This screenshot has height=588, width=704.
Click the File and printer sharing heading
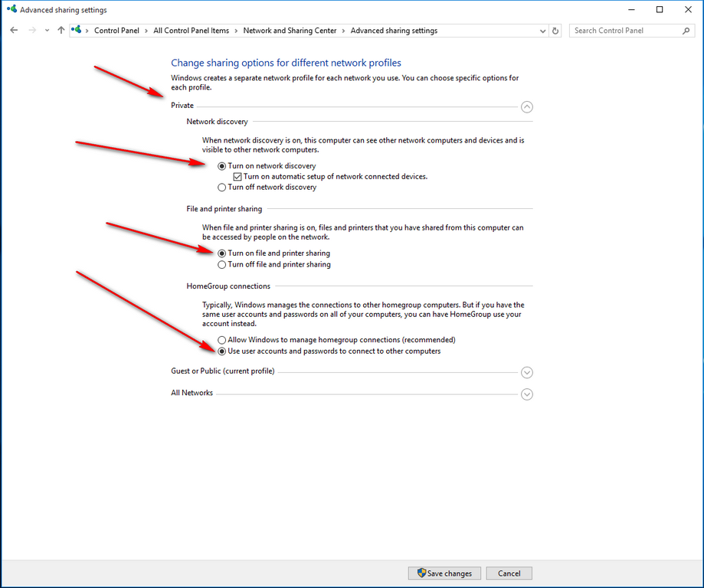click(x=224, y=209)
